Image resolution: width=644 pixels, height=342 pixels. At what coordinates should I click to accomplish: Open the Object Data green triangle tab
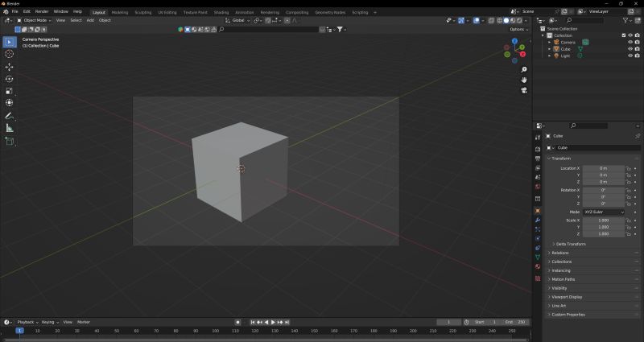click(x=538, y=257)
